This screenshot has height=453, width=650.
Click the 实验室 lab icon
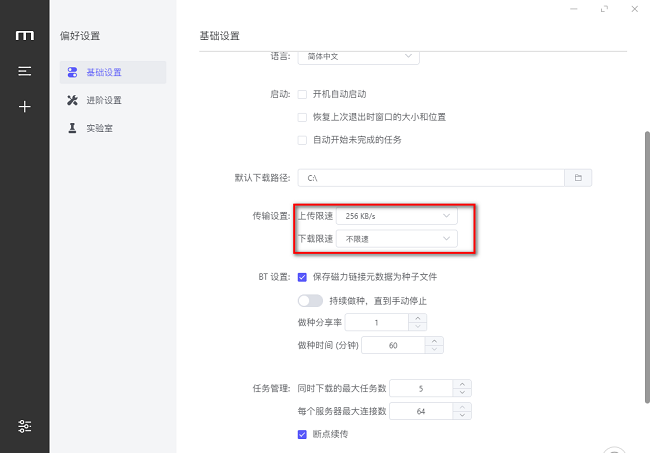72,128
